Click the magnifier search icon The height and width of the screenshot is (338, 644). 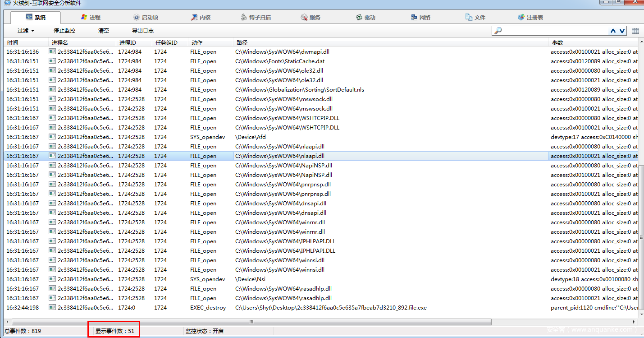[x=498, y=31]
